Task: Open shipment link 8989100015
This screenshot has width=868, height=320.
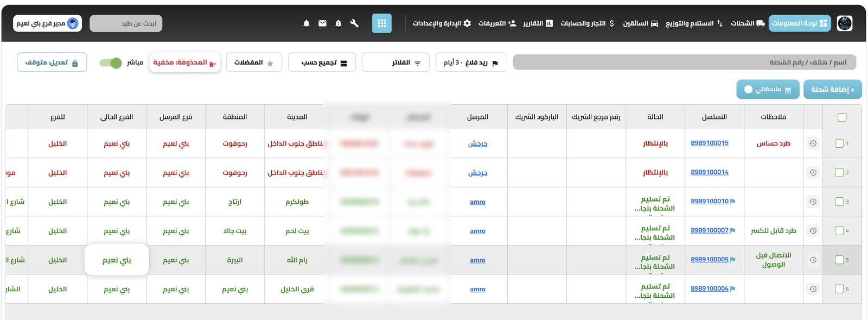Action: [710, 143]
